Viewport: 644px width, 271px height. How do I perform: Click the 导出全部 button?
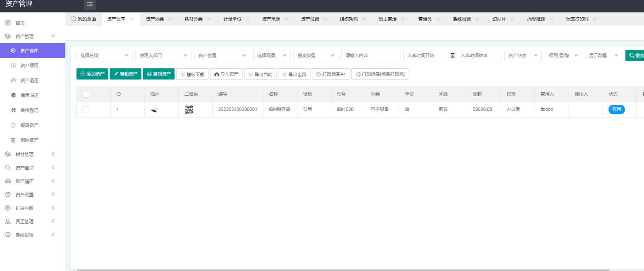pos(294,74)
